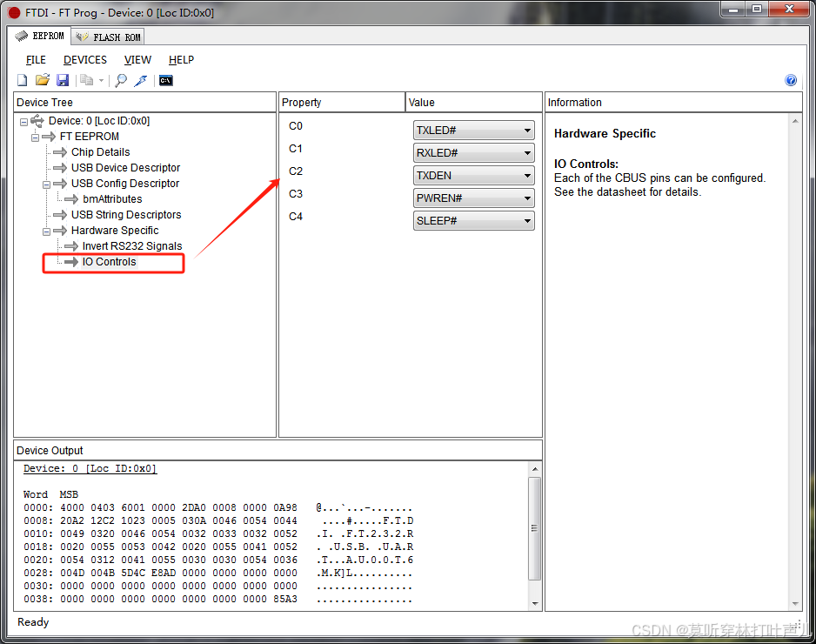The image size is (816, 644).
Task: Click the greyed-out copy/apply template icon
Action: (86, 80)
